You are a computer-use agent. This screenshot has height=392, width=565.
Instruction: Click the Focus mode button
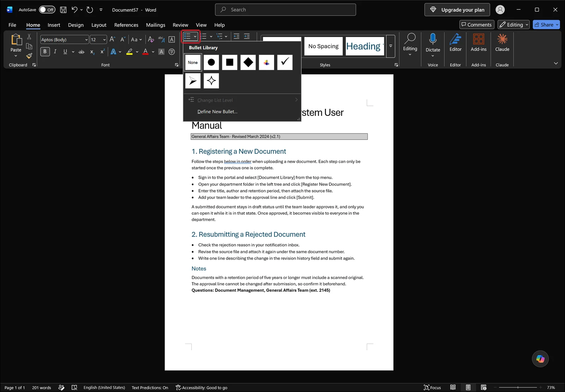pos(432,387)
